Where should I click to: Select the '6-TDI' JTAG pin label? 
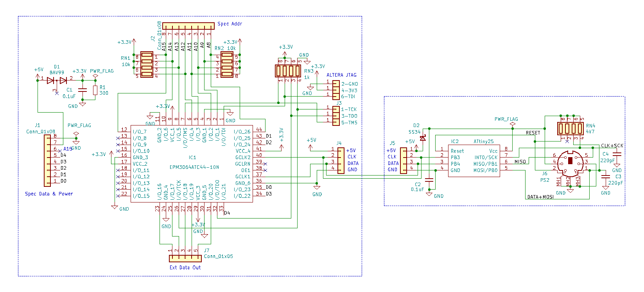[348, 97]
